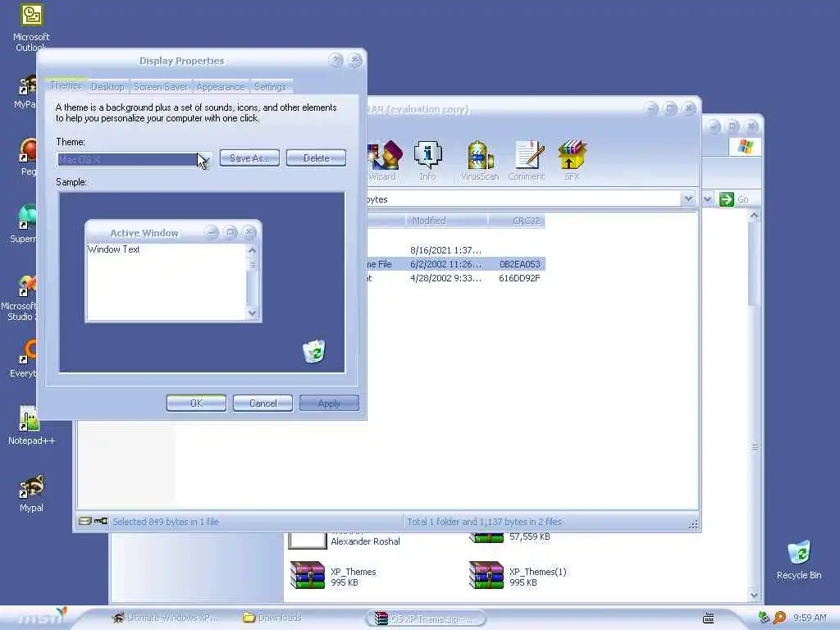Screen dimensions: 840x630
Task: Click the drive icon in WinRAR status bar
Action: 84,521
